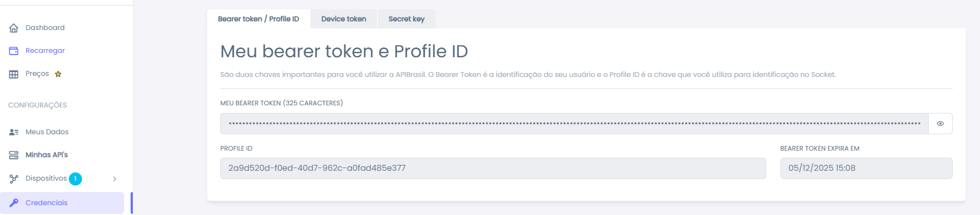Expand the Dispositivos submenu chevron
The image size is (980, 215).
tap(115, 178)
